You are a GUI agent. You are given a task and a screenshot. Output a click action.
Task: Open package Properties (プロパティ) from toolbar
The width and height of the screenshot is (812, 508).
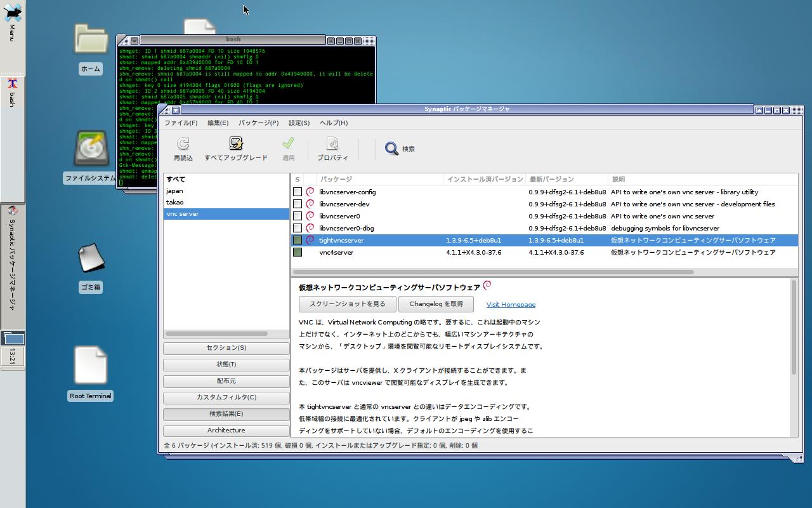(x=332, y=145)
